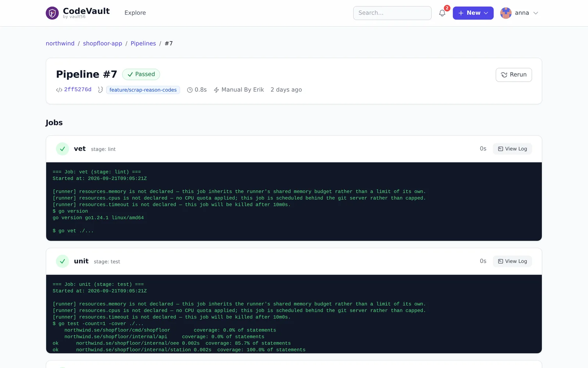The height and width of the screenshot is (368, 588).
Task: Click the 'stage: test' label
Action: pyautogui.click(x=107, y=262)
